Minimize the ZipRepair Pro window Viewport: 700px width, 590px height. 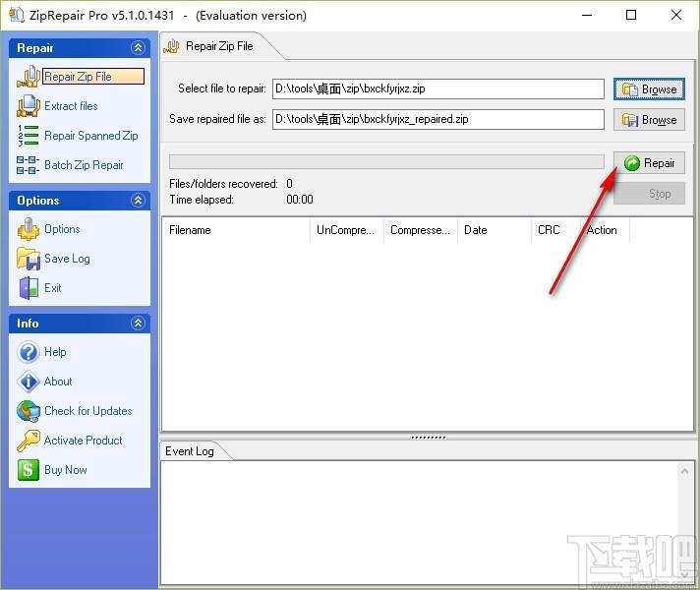click(x=587, y=15)
